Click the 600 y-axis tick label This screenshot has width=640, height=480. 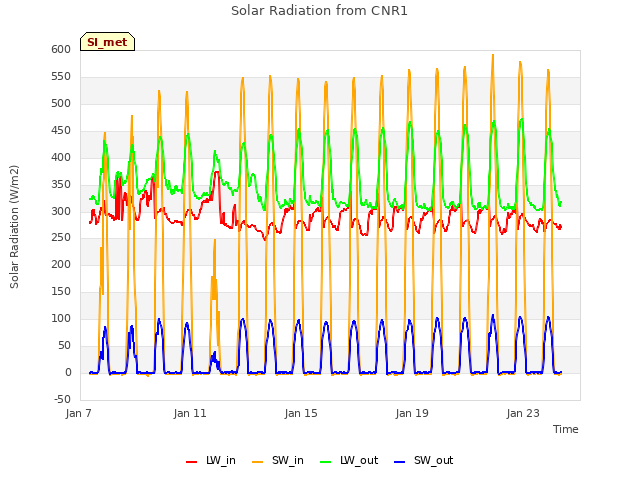pyautogui.click(x=61, y=49)
